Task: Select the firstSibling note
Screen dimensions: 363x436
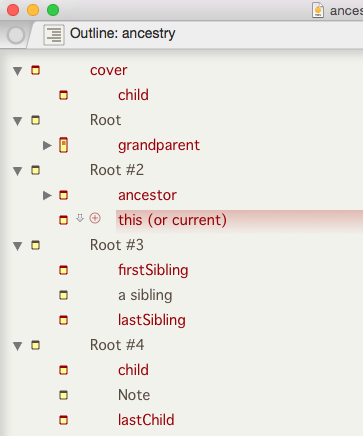Action: [x=153, y=270]
